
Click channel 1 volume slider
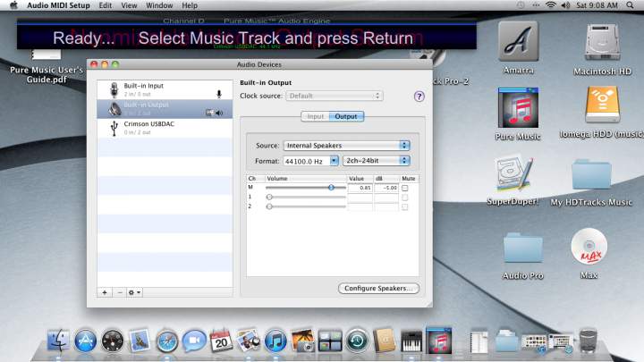[306, 197]
